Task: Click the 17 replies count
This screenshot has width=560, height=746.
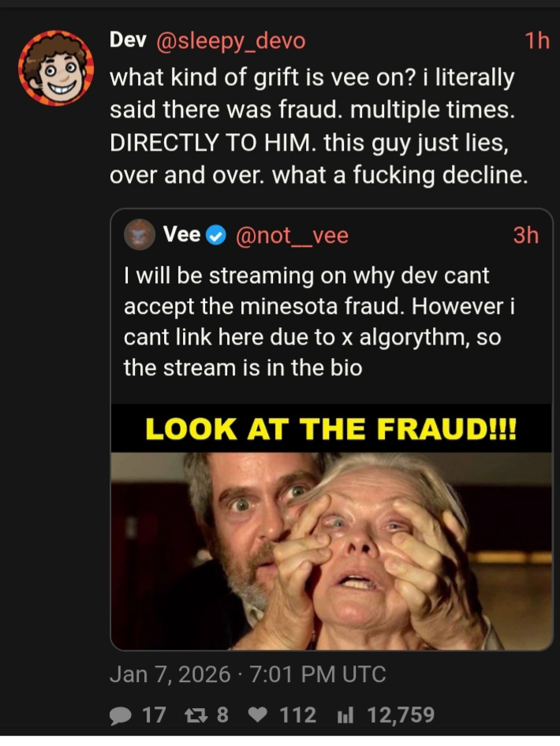Action: (154, 715)
